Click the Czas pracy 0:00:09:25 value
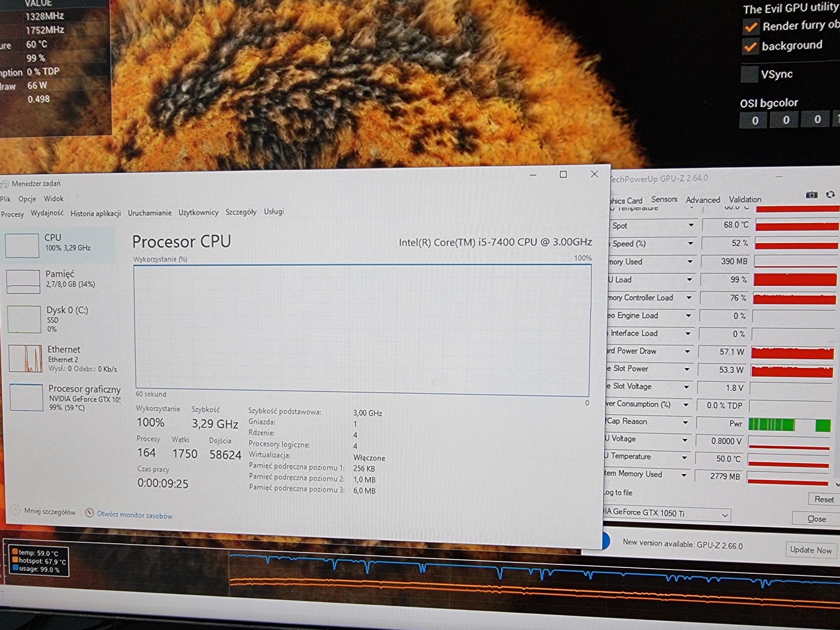This screenshot has width=840, height=630. tap(163, 483)
